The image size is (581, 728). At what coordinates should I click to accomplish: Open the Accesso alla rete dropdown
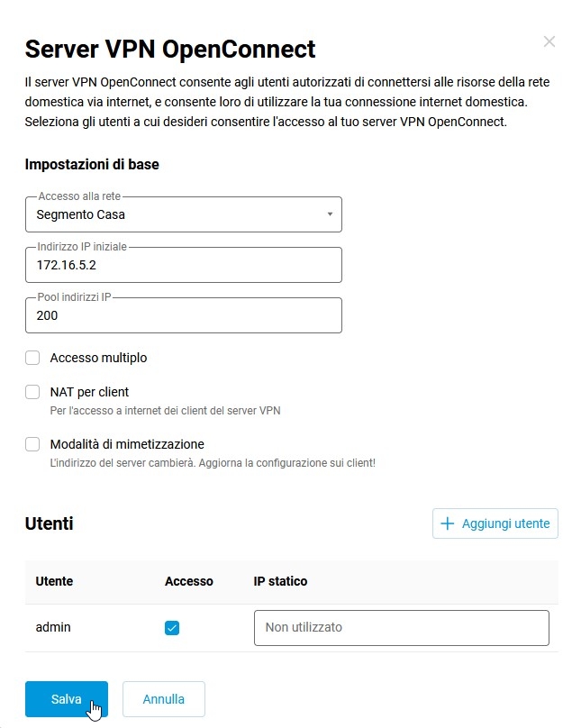184,214
